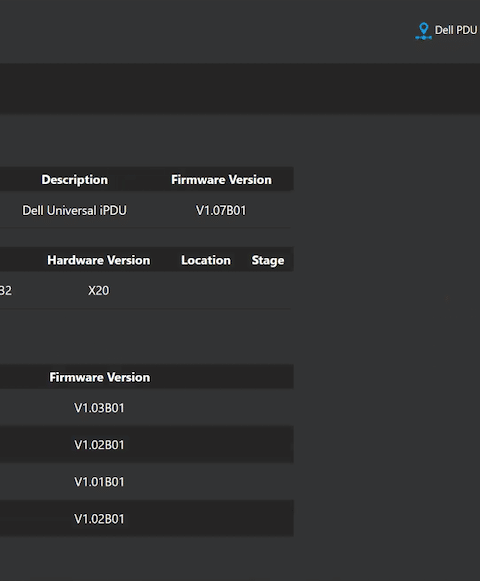
Task: Select the empty Stage cell under header
Action: (x=268, y=290)
